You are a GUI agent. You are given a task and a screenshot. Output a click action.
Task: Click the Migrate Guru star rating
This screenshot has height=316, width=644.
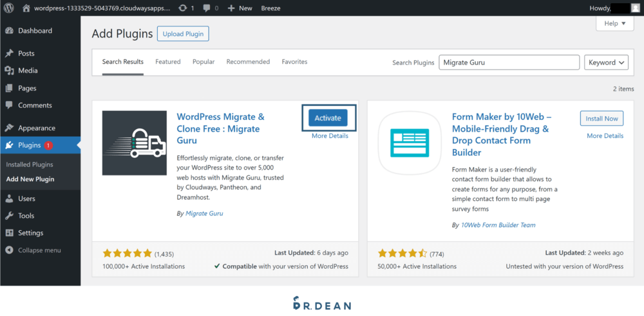point(128,253)
